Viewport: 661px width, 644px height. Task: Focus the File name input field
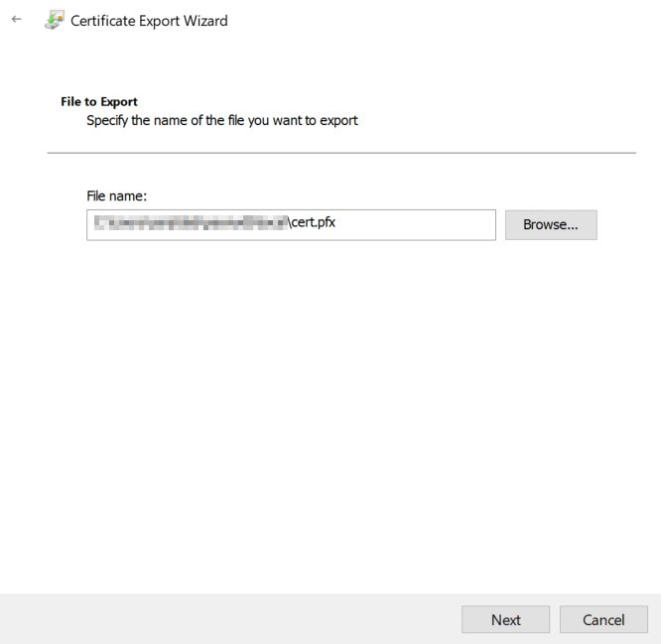coord(397,224)
